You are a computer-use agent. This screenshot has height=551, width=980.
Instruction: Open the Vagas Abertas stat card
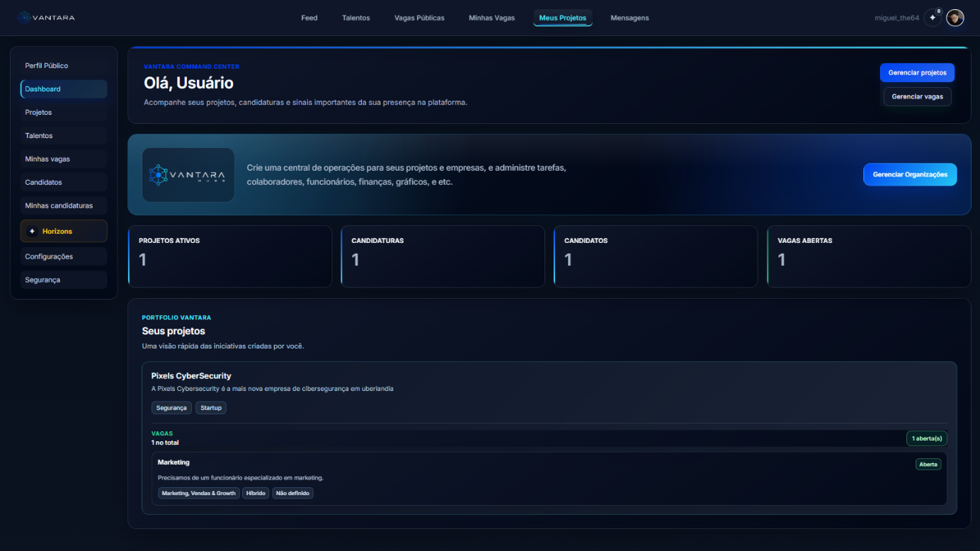(x=869, y=256)
